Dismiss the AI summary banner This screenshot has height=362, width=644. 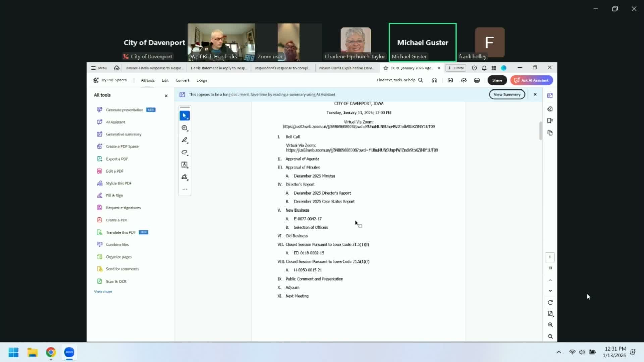coord(535,94)
